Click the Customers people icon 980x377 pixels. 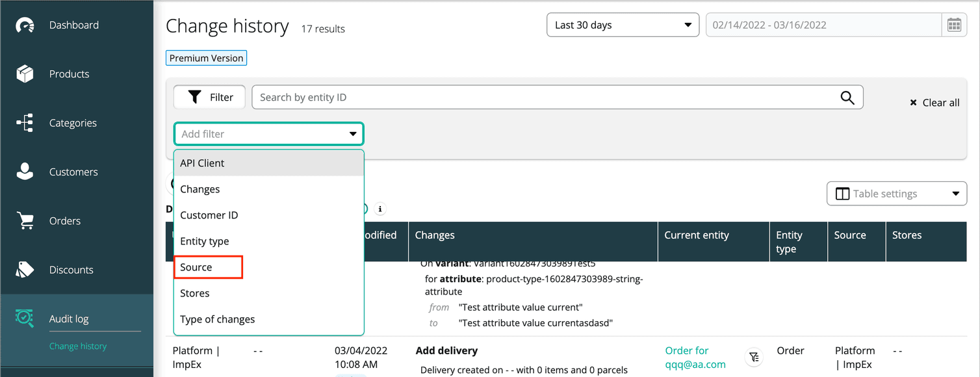pyautogui.click(x=25, y=171)
